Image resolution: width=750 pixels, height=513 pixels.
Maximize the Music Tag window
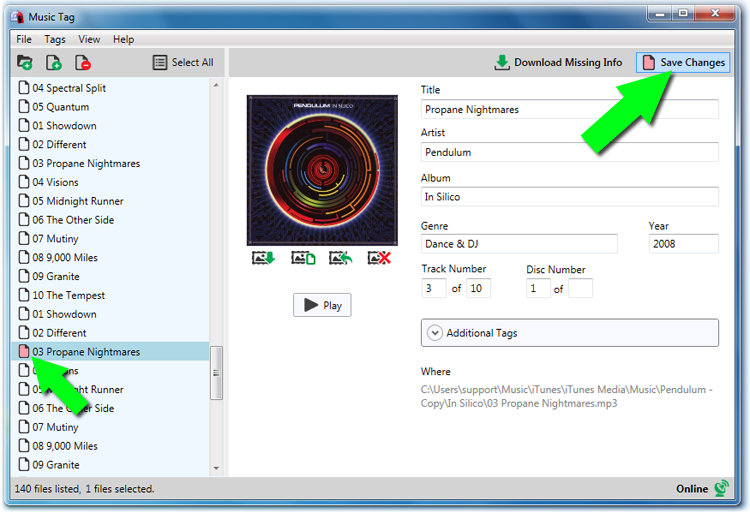(683, 14)
